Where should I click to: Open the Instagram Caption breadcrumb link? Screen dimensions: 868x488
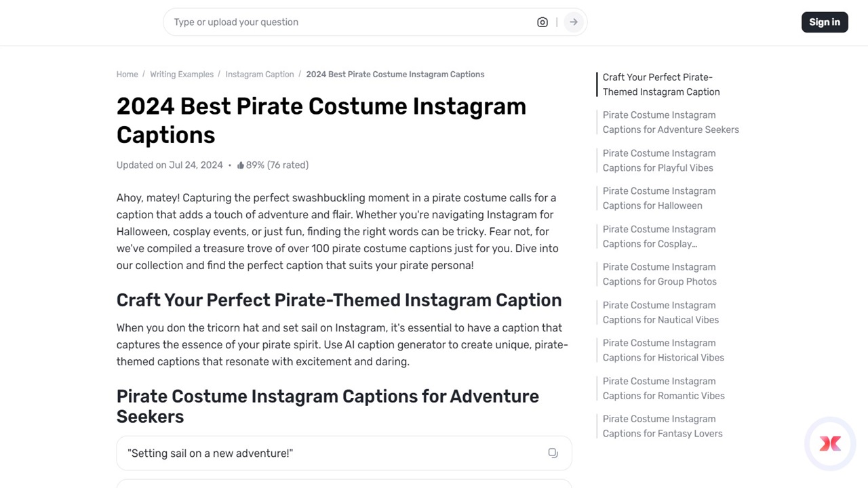(260, 74)
